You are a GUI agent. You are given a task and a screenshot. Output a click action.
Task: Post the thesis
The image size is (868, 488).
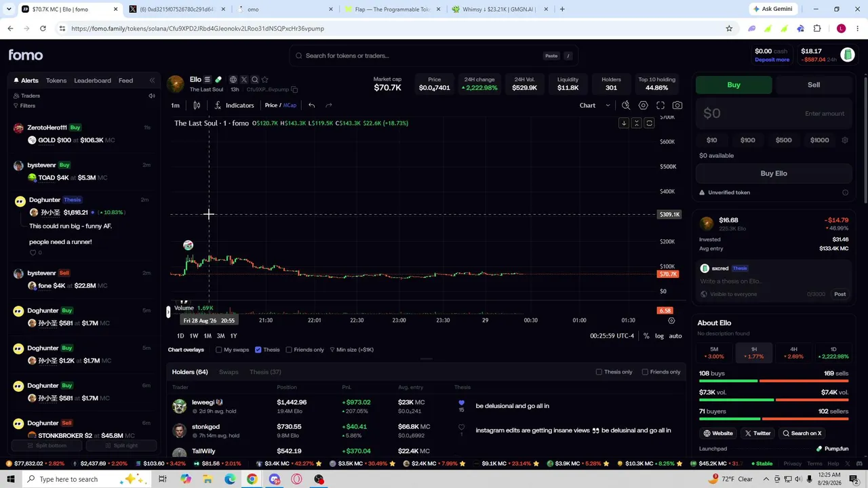[840, 294]
